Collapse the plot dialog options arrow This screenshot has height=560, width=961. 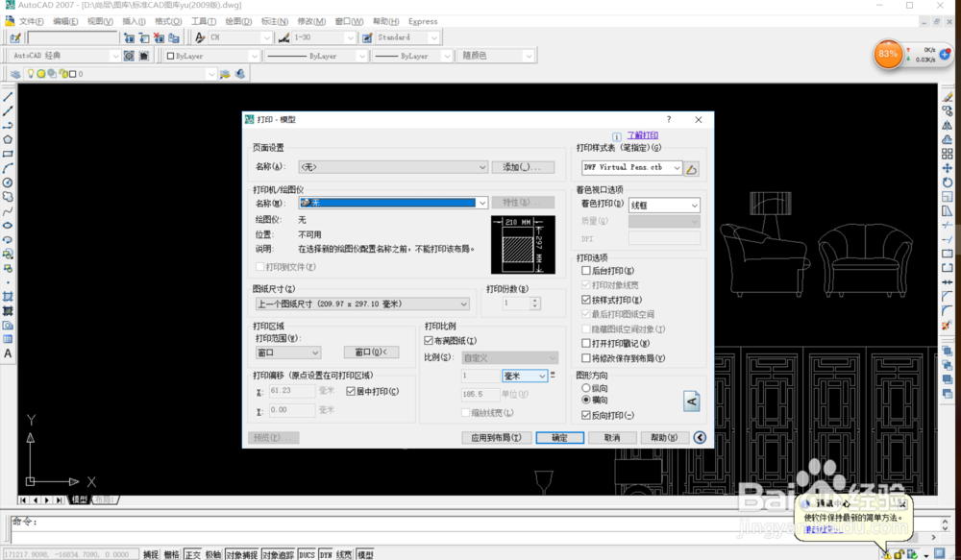tap(700, 437)
